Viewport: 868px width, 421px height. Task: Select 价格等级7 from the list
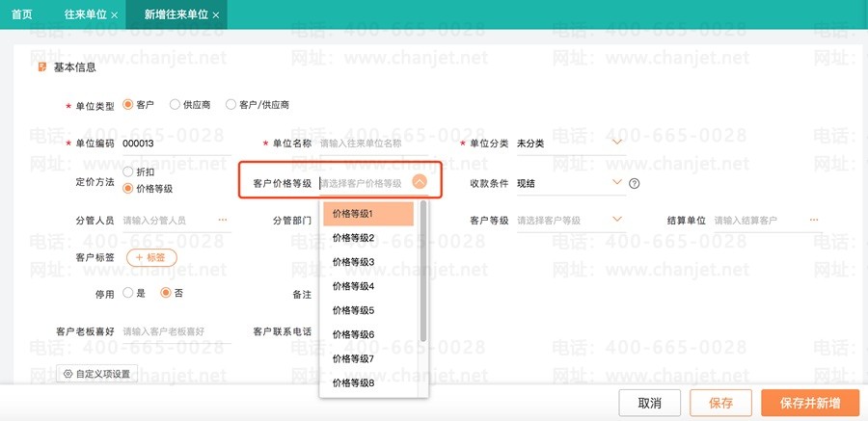pos(368,359)
